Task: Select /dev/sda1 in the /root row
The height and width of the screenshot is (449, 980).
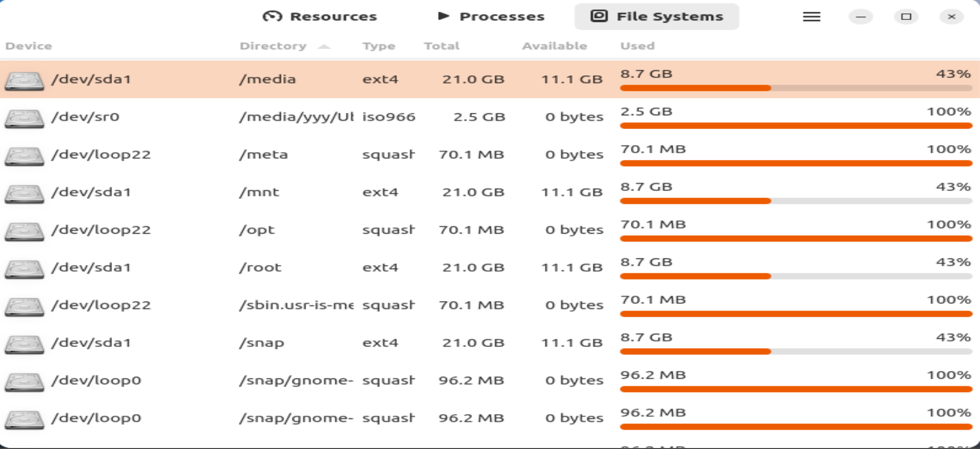Action: click(x=91, y=268)
